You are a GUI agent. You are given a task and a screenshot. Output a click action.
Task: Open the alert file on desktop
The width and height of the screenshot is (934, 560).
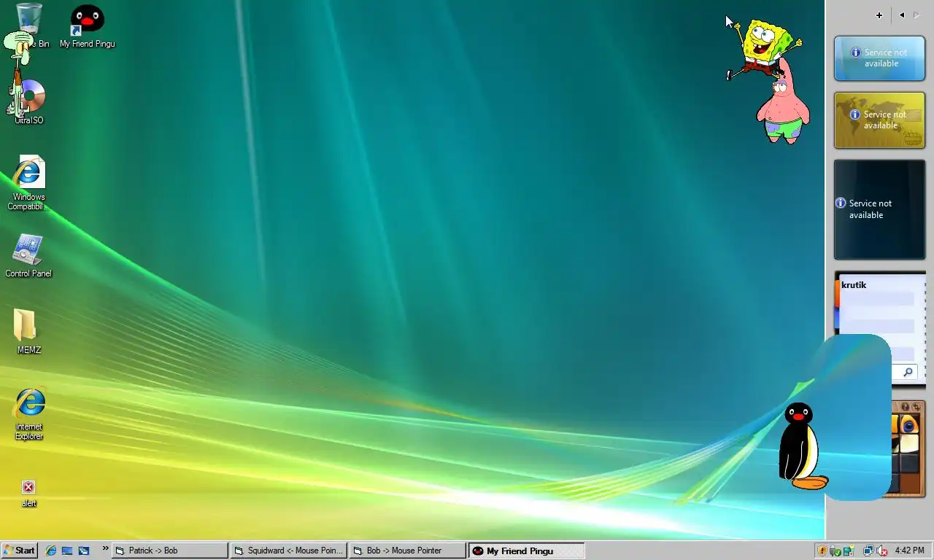coord(28,493)
